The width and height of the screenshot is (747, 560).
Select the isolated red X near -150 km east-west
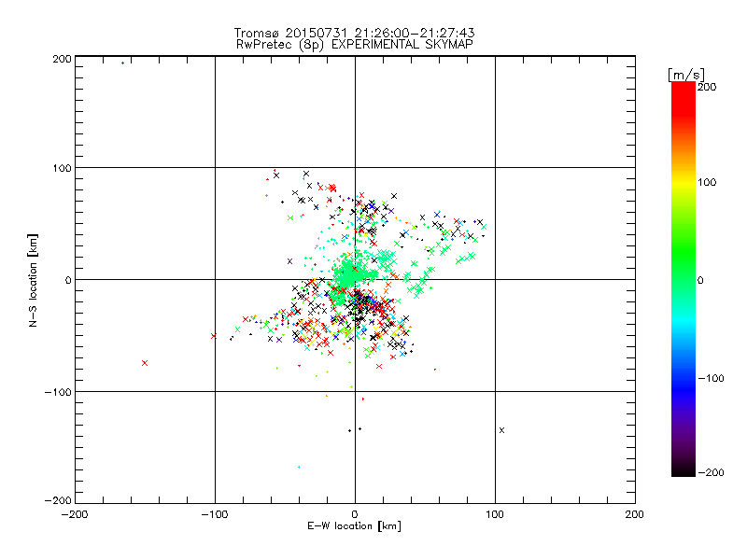click(x=145, y=363)
